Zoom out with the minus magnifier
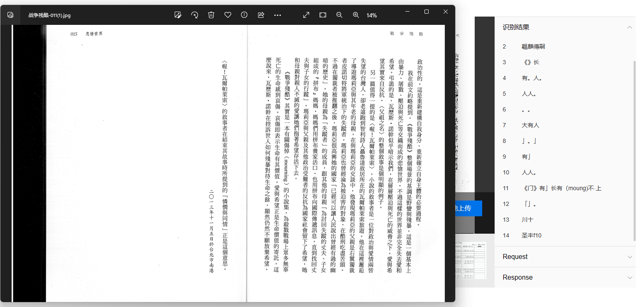 coord(339,15)
